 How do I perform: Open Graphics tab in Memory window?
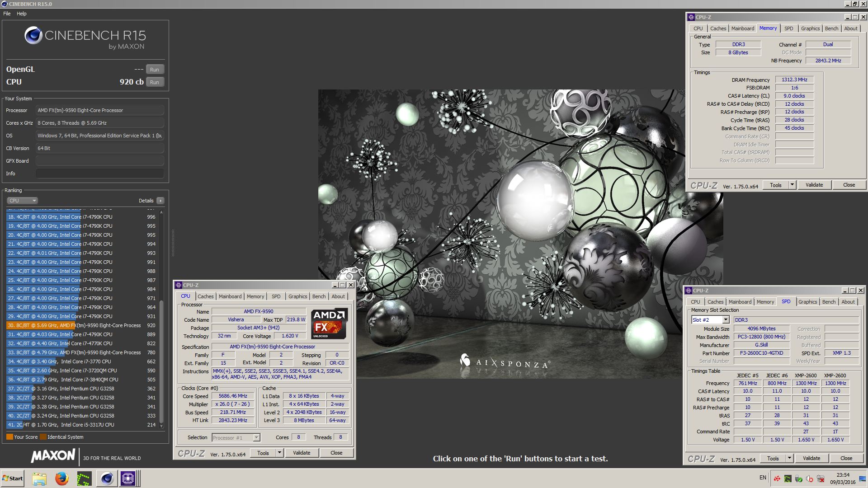click(810, 28)
